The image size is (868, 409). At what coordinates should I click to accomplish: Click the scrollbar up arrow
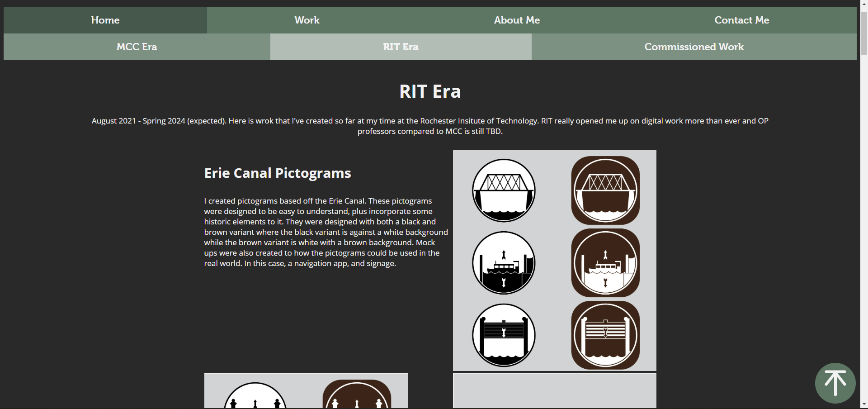864,4
